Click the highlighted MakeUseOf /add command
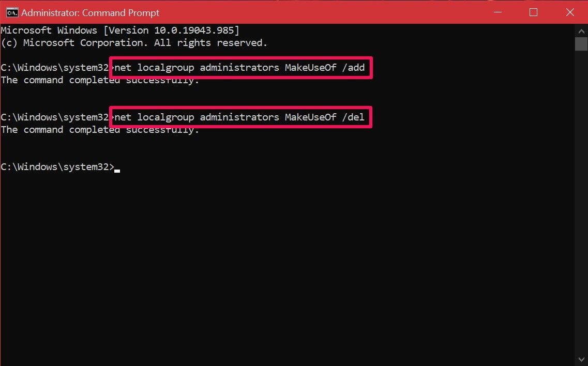Image resolution: width=588 pixels, height=366 pixels. 242,68
